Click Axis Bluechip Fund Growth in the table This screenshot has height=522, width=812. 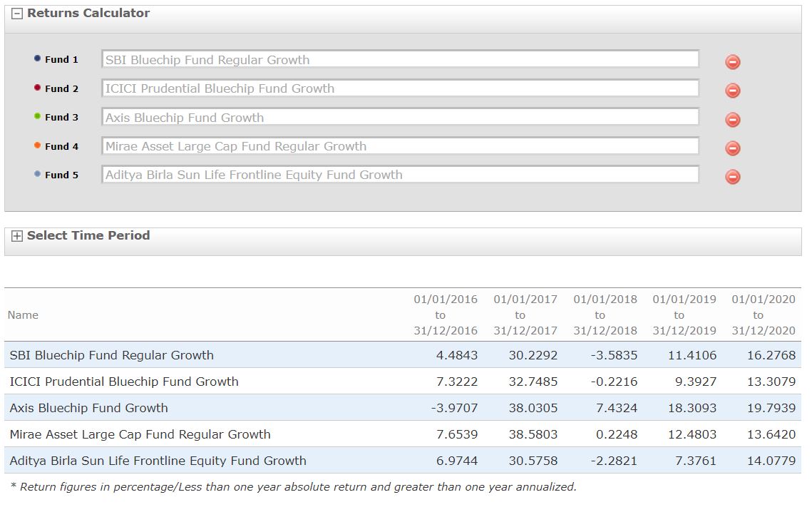pos(89,408)
